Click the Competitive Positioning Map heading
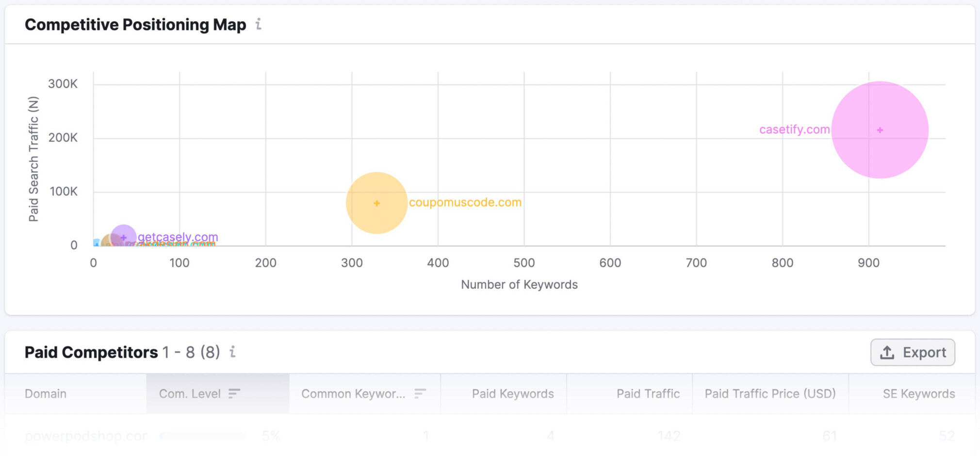 coord(135,24)
